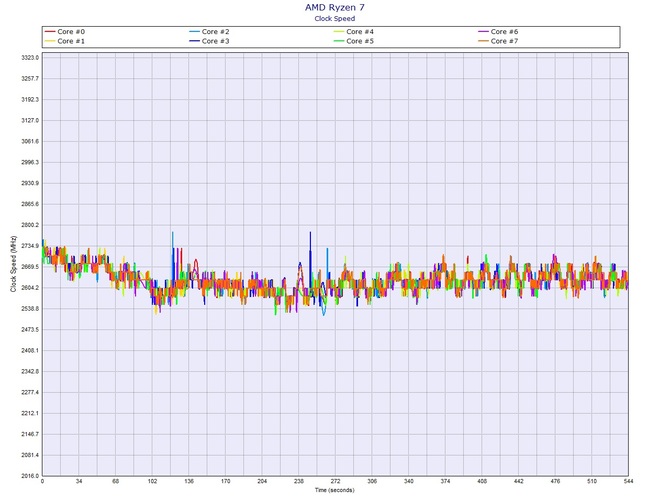Click the 2342.8 y-axis value
The image size is (670, 502).
[30, 371]
